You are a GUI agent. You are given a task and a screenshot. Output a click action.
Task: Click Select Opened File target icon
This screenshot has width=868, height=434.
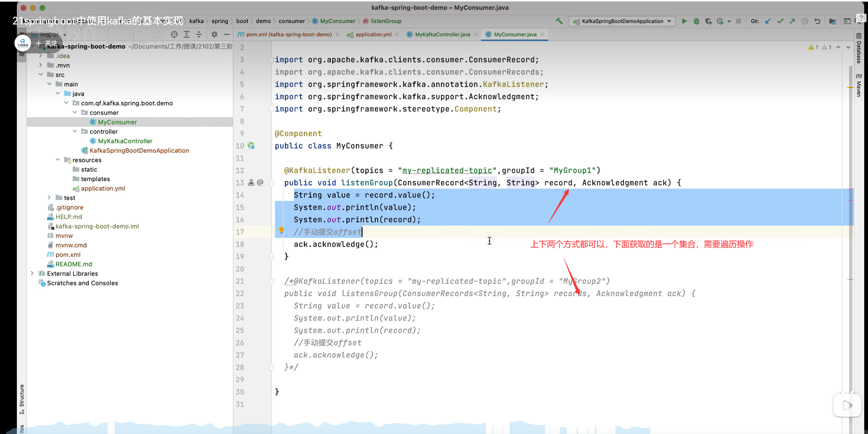tap(174, 34)
